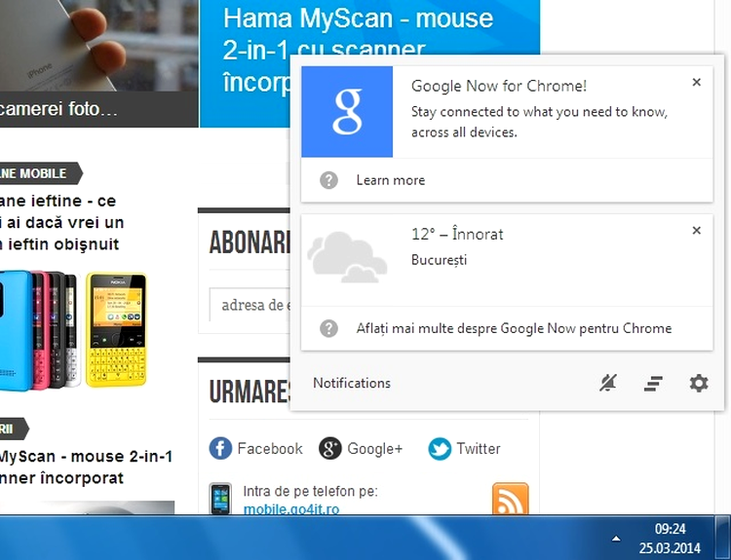Select the MOBILE category tag
This screenshot has width=731, height=560.
click(x=41, y=173)
